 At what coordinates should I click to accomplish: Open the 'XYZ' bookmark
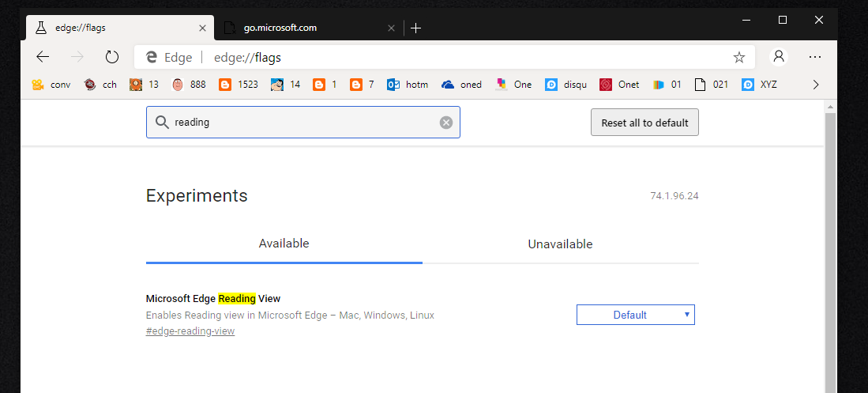[x=759, y=85]
